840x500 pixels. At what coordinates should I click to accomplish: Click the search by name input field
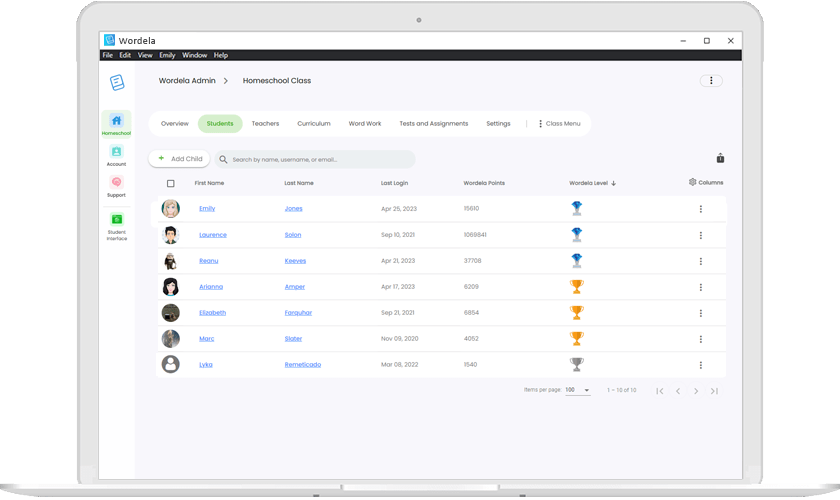[315, 159]
